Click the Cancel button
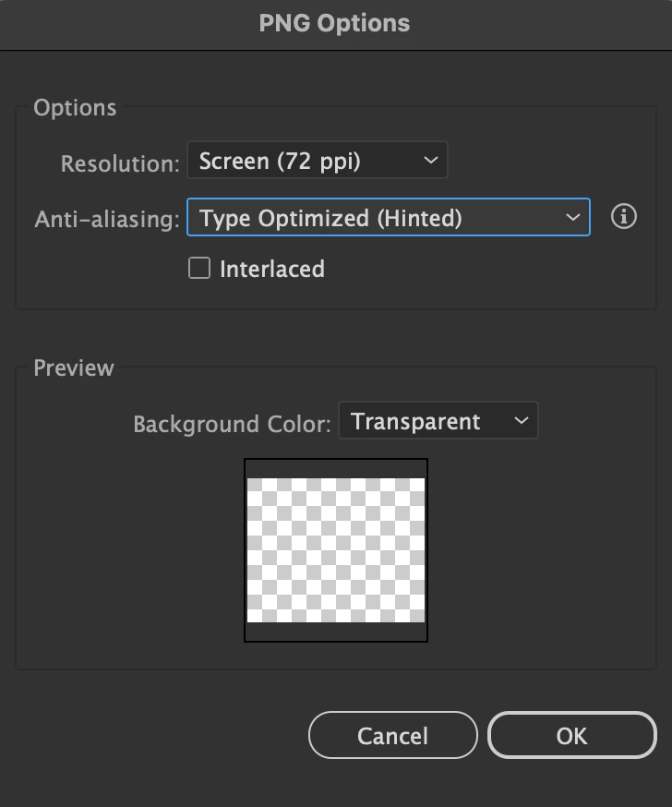 click(x=392, y=736)
